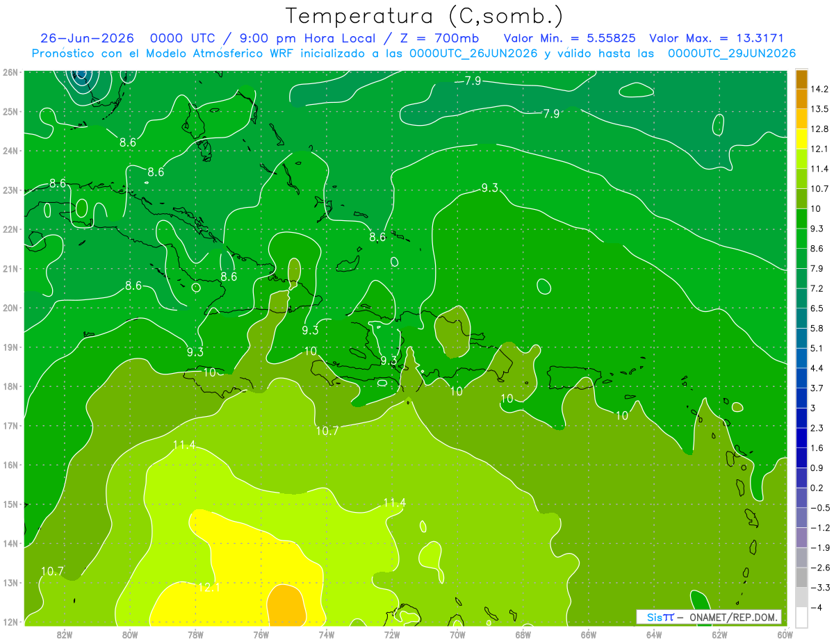Viewport: 834px width, 644px height.
Task: Click the '13.5' colorbar value
Action: point(820,109)
